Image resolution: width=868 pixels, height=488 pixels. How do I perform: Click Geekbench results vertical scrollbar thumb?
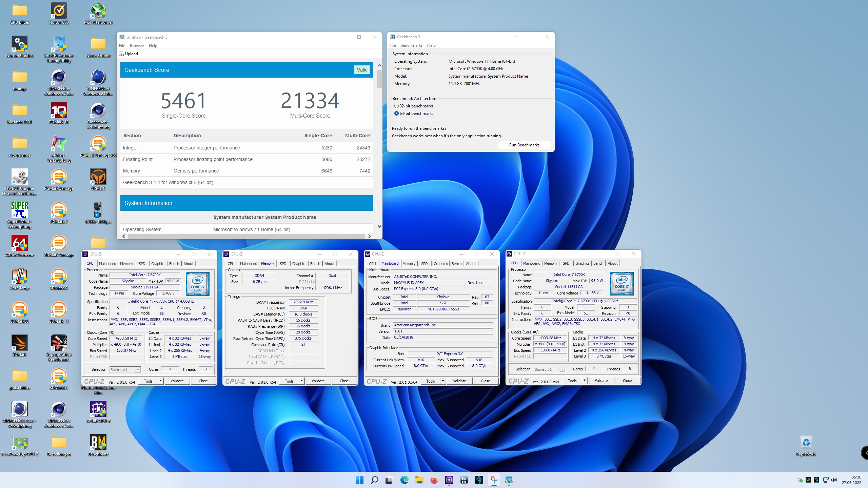(379, 79)
